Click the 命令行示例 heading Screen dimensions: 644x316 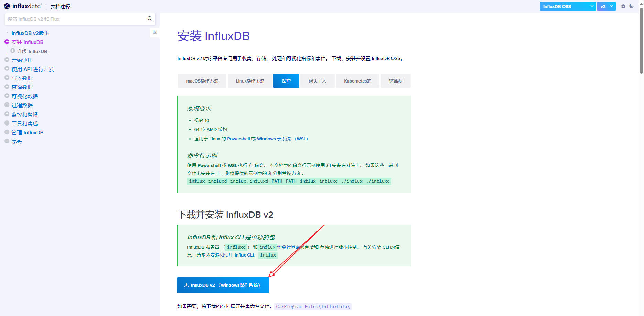pyautogui.click(x=202, y=155)
